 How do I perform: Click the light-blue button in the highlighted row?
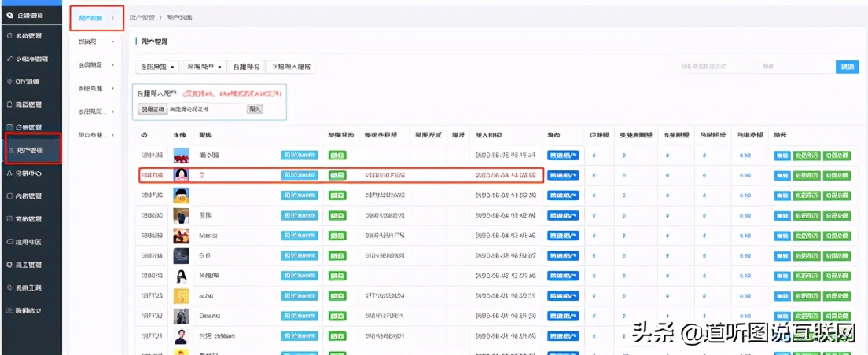click(x=300, y=175)
